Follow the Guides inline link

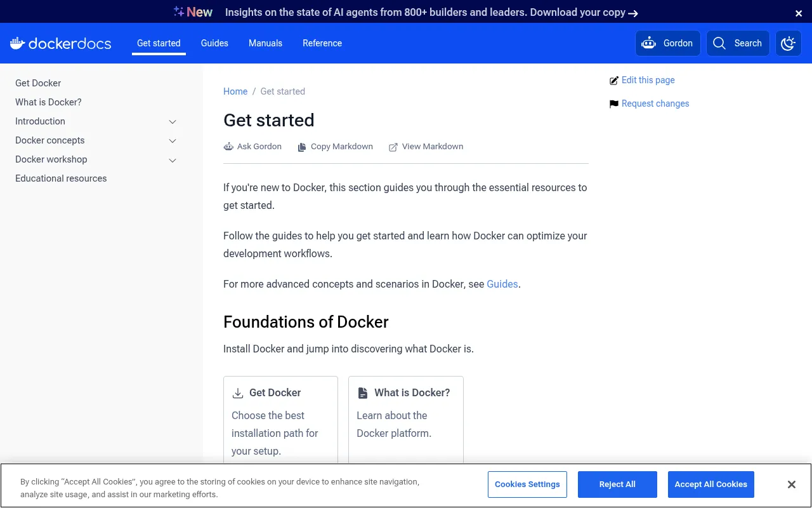click(x=502, y=284)
